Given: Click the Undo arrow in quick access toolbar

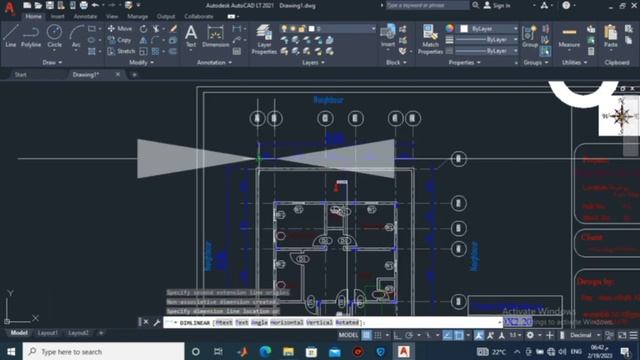Looking at the screenshot, I should click(x=96, y=5).
